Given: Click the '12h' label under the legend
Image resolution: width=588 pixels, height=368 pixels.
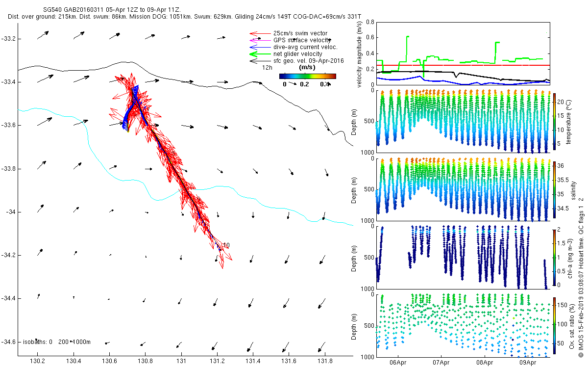Looking at the screenshot, I should click(268, 67).
